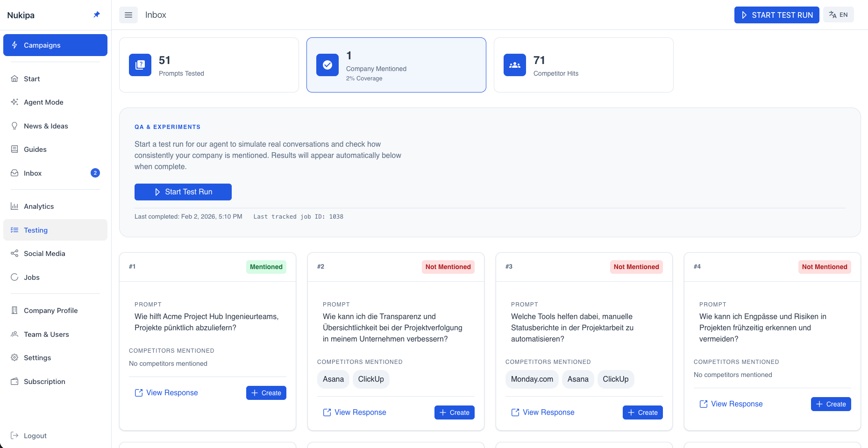Open the EN language selector

839,15
